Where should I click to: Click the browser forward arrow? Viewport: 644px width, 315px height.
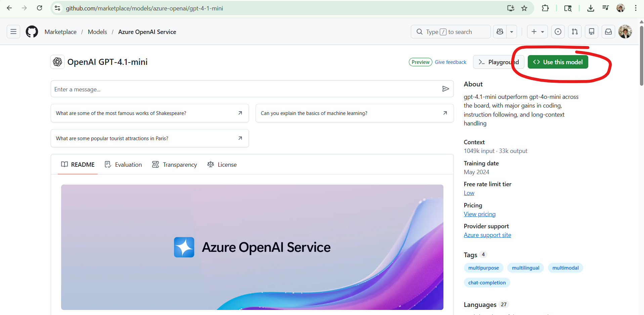(x=24, y=8)
